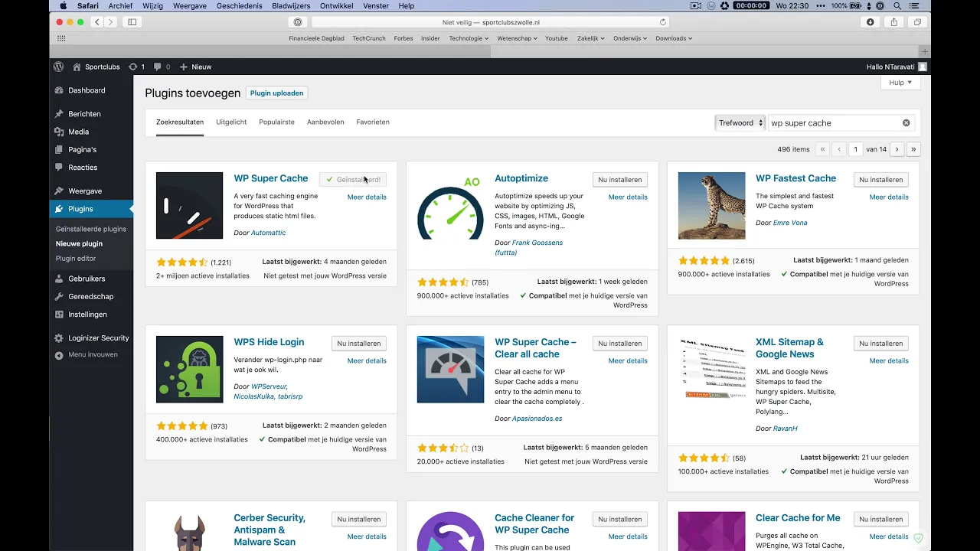Click the Safari share icon
Viewport: 980px width, 551px height.
pyautogui.click(x=893, y=22)
